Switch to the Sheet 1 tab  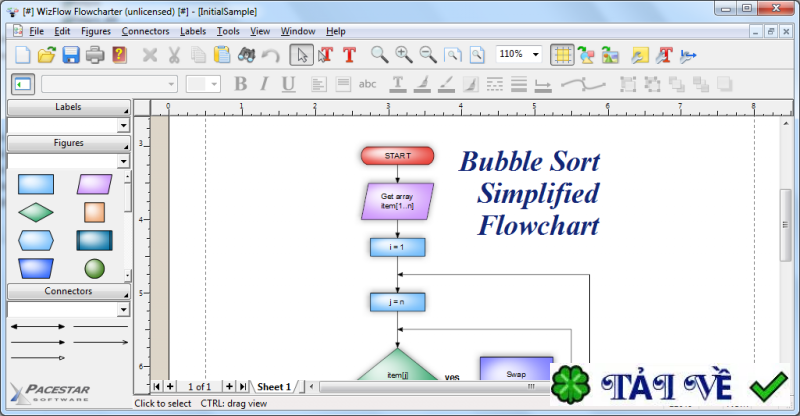[274, 387]
